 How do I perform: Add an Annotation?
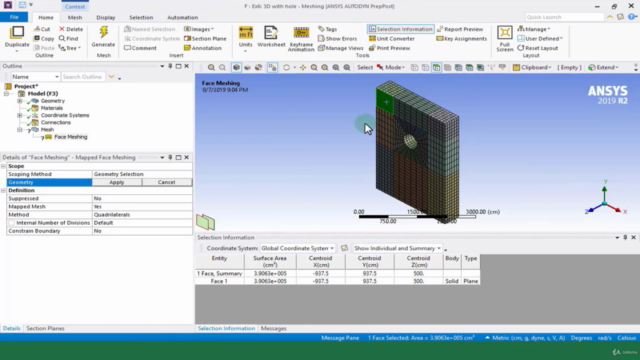(202, 48)
